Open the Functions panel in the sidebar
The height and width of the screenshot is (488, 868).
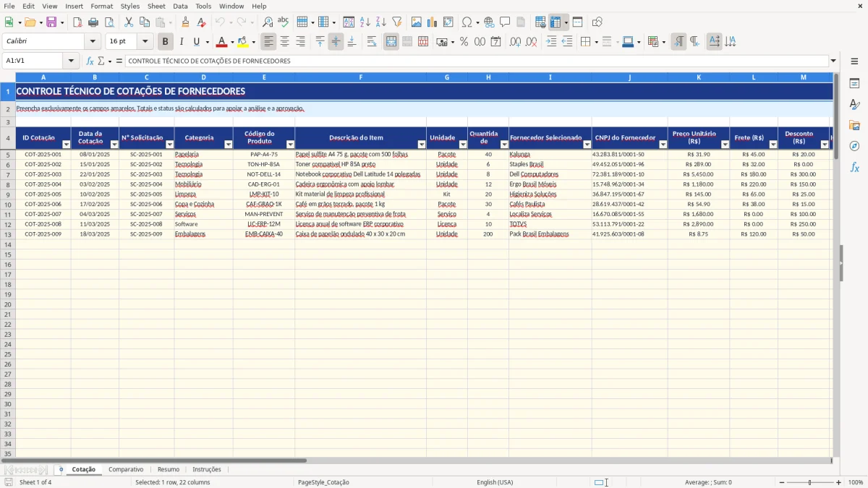click(x=854, y=167)
